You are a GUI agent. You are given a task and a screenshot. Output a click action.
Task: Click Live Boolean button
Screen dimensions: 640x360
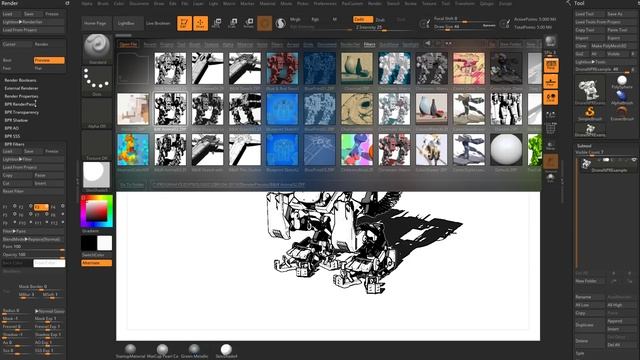point(158,23)
